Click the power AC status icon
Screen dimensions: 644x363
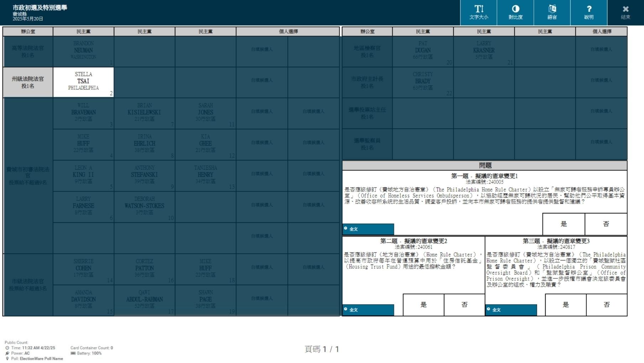point(7,353)
